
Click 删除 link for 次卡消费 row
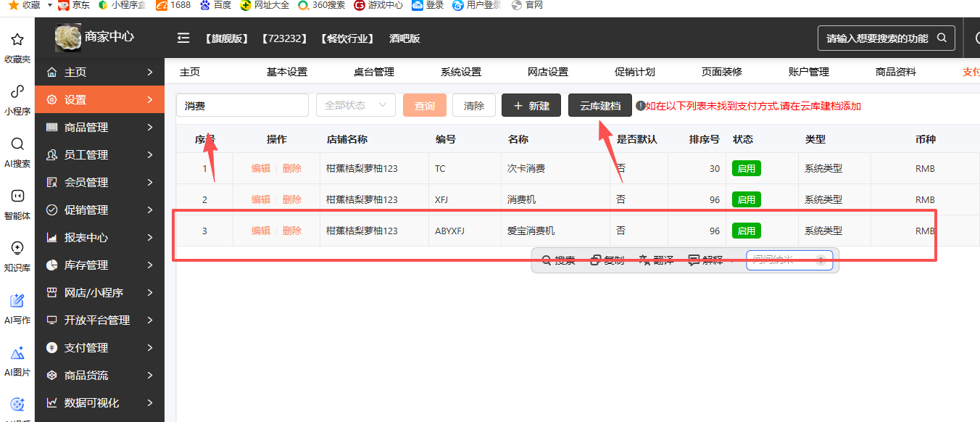pyautogui.click(x=292, y=168)
